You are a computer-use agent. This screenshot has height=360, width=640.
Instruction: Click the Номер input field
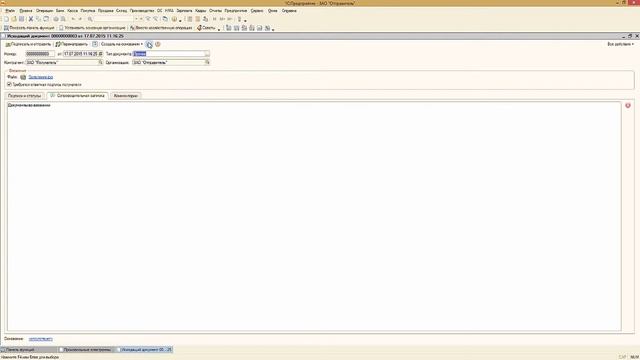[x=40, y=54]
